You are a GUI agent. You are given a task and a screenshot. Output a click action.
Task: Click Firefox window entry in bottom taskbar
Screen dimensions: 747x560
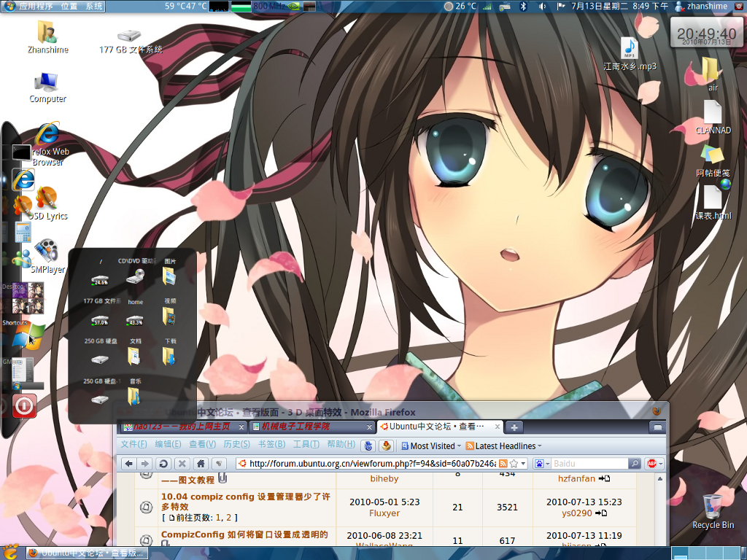(x=86, y=553)
